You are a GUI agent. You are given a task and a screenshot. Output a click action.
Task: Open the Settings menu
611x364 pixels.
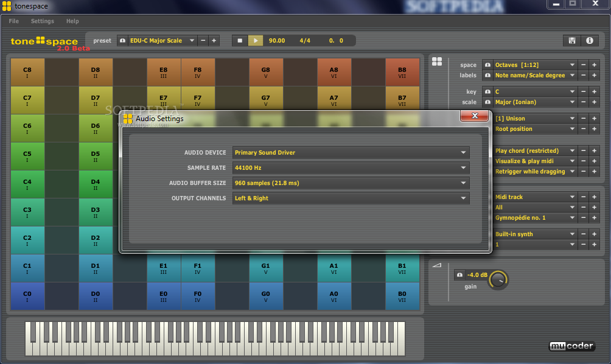pos(43,21)
